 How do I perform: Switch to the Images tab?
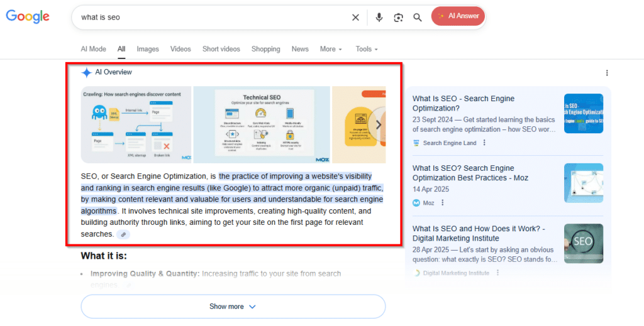click(x=148, y=49)
